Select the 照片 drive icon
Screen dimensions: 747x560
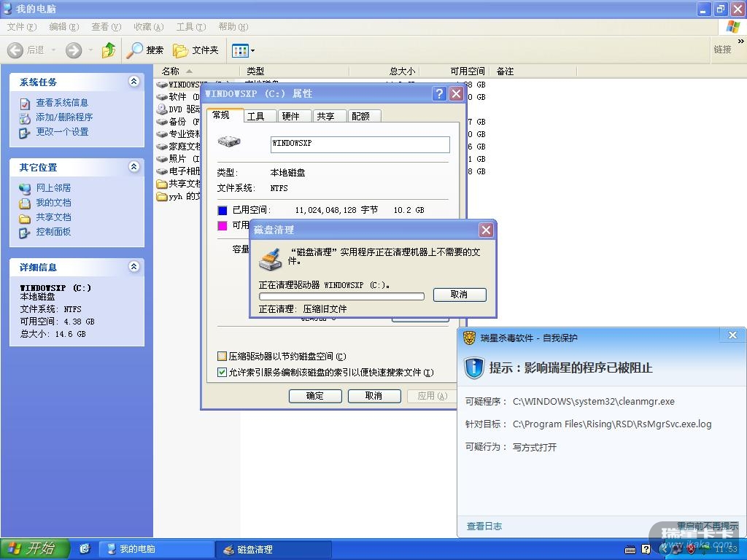162,158
